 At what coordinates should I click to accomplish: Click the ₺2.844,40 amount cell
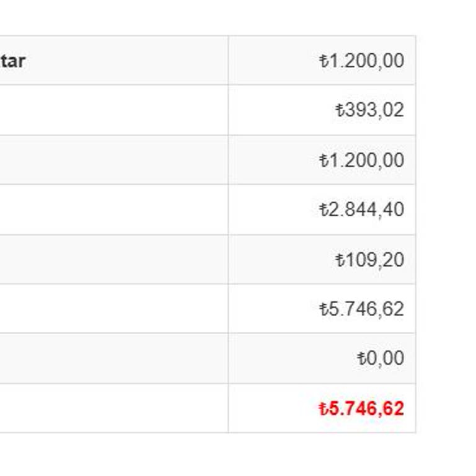pos(361,209)
